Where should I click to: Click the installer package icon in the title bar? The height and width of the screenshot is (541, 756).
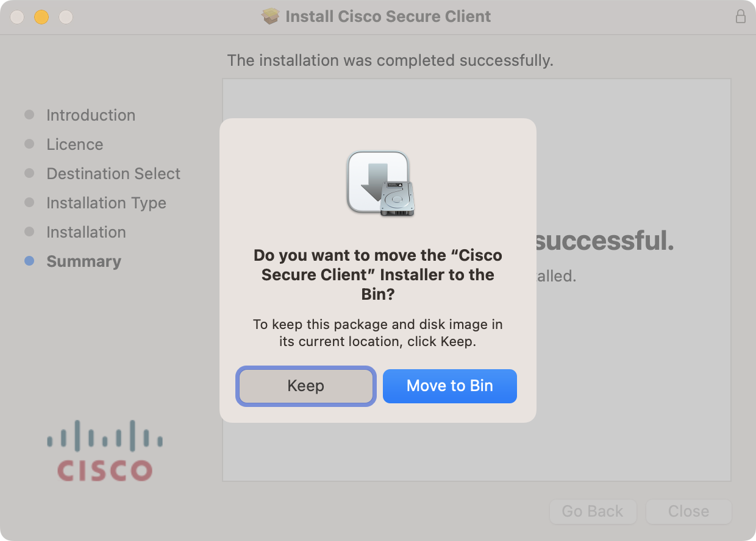coord(270,16)
